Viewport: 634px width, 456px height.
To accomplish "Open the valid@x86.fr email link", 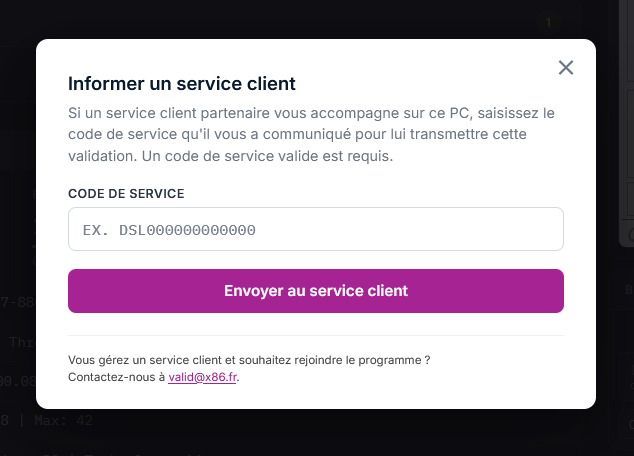I will tap(203, 377).
